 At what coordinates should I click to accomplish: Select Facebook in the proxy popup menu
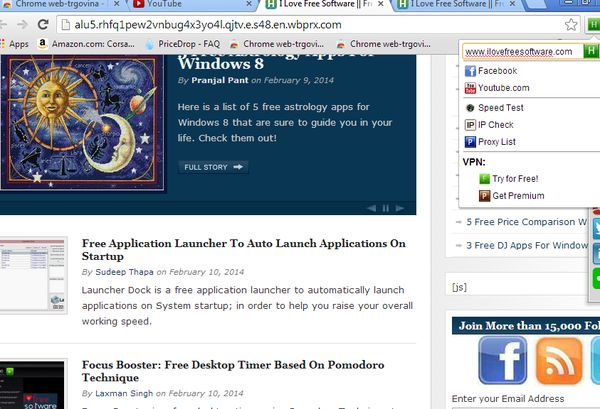click(497, 71)
